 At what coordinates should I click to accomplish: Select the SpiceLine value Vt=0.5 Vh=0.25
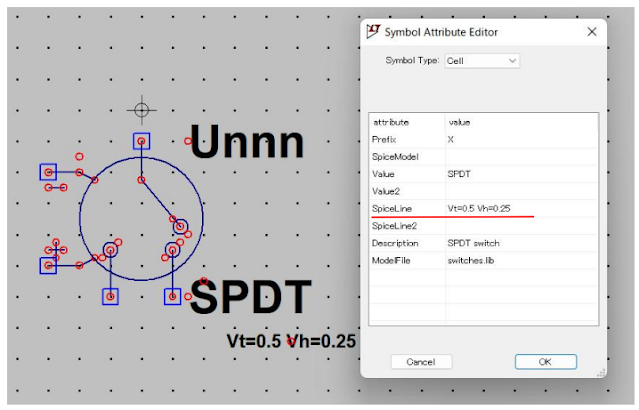[521, 208]
